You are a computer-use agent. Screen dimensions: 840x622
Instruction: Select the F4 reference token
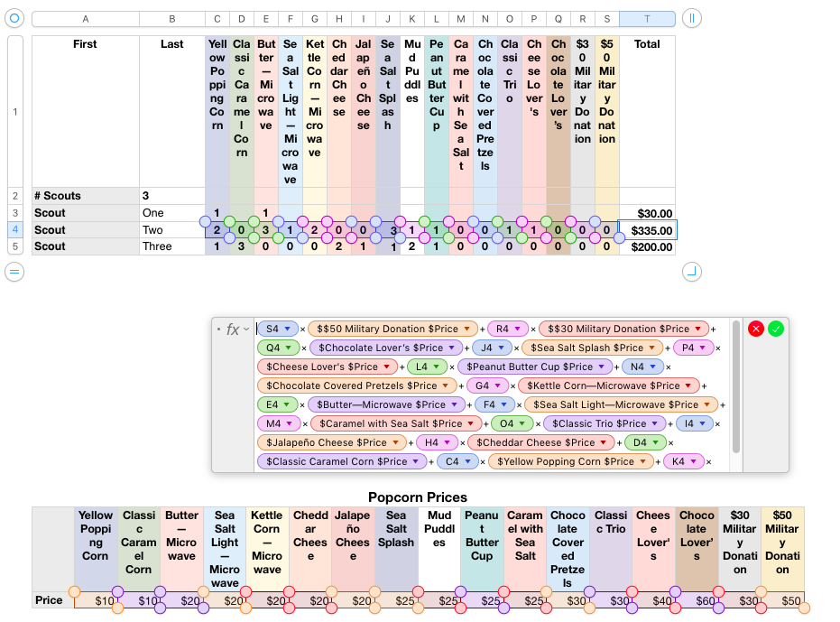(x=494, y=404)
